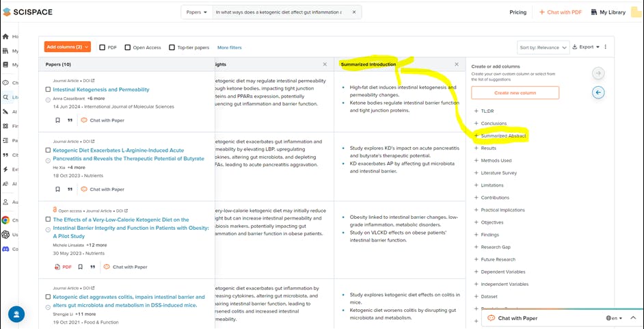Expand the Chat with Paper panel chevron

coord(633,318)
